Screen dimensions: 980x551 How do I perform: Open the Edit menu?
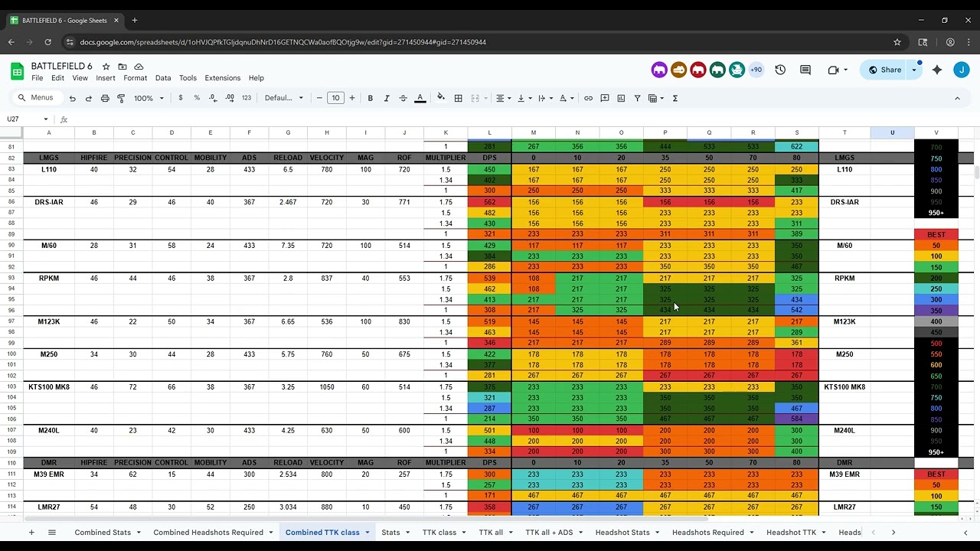tap(58, 78)
